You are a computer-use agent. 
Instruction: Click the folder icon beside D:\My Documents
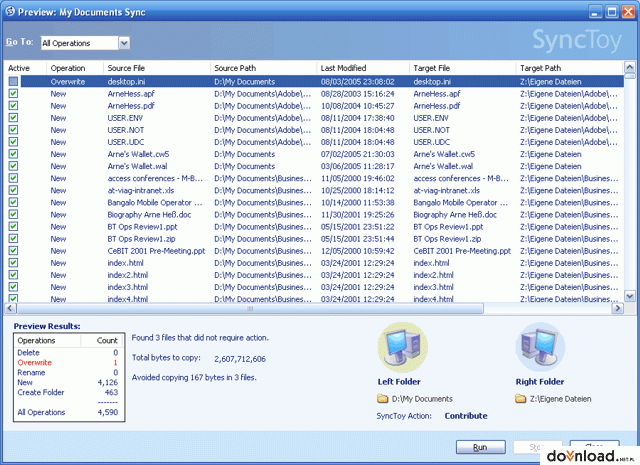[382, 398]
